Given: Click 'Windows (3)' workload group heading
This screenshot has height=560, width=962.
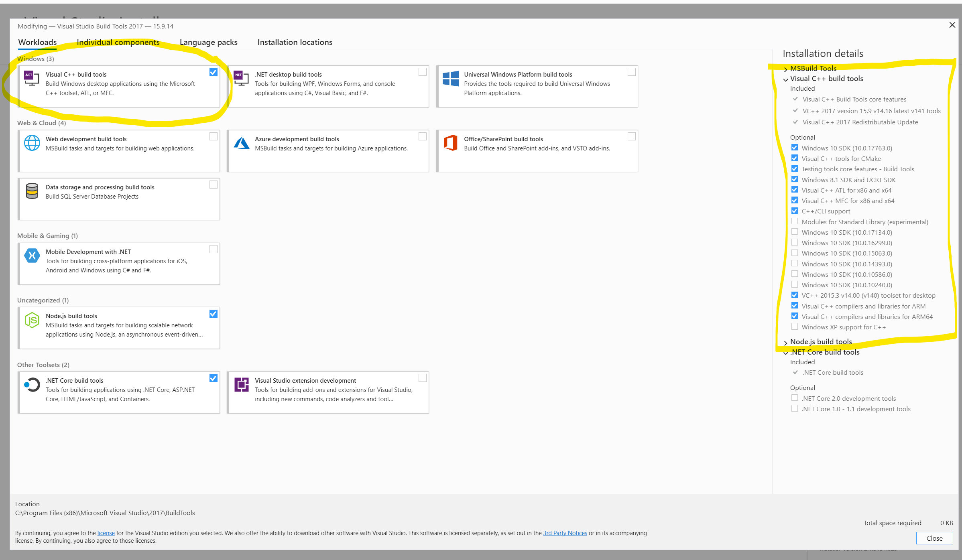Looking at the screenshot, I should (x=36, y=59).
